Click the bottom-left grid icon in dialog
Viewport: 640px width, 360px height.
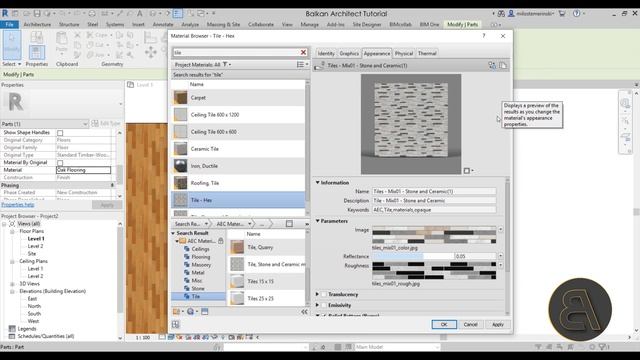pos(176,324)
